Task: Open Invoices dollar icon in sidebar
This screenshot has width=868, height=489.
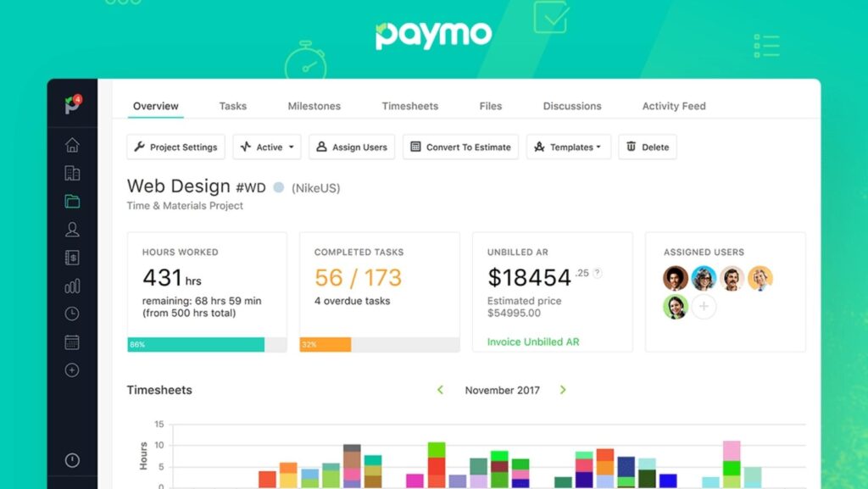Action: click(x=72, y=258)
